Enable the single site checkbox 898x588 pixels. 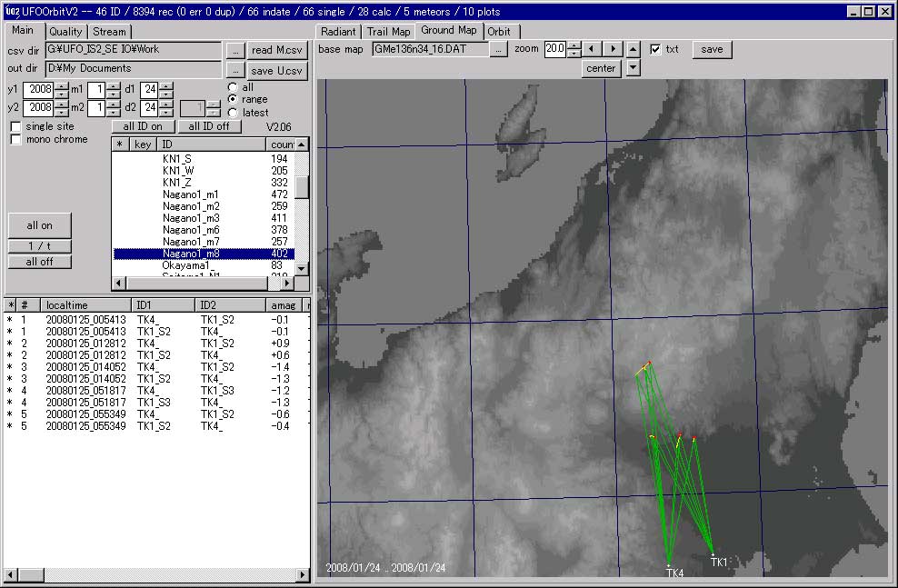tap(15, 126)
